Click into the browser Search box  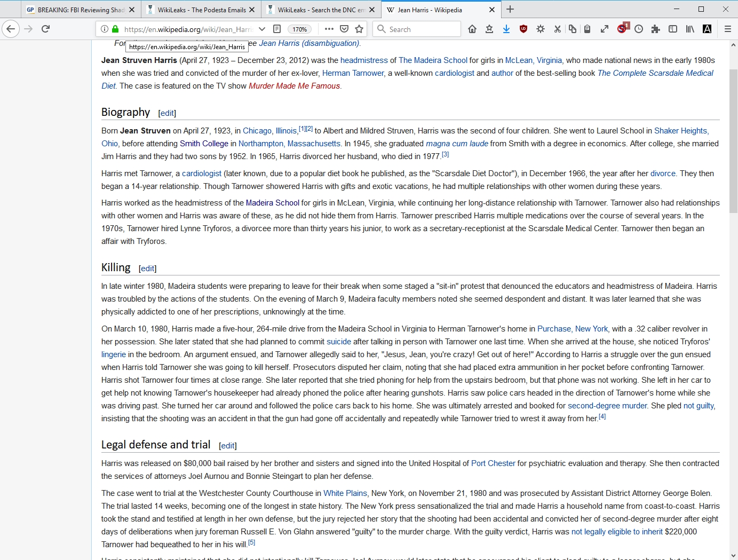[417, 29]
